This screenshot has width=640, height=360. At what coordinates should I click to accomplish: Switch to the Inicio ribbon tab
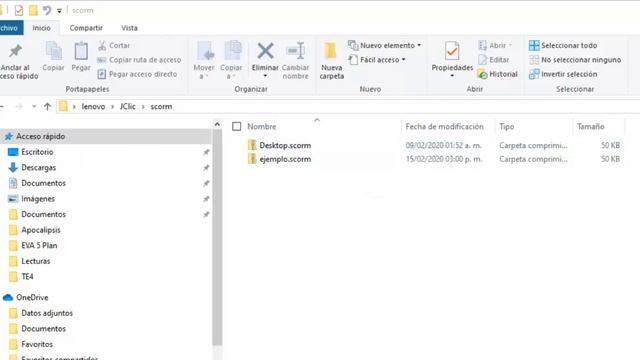(42, 28)
